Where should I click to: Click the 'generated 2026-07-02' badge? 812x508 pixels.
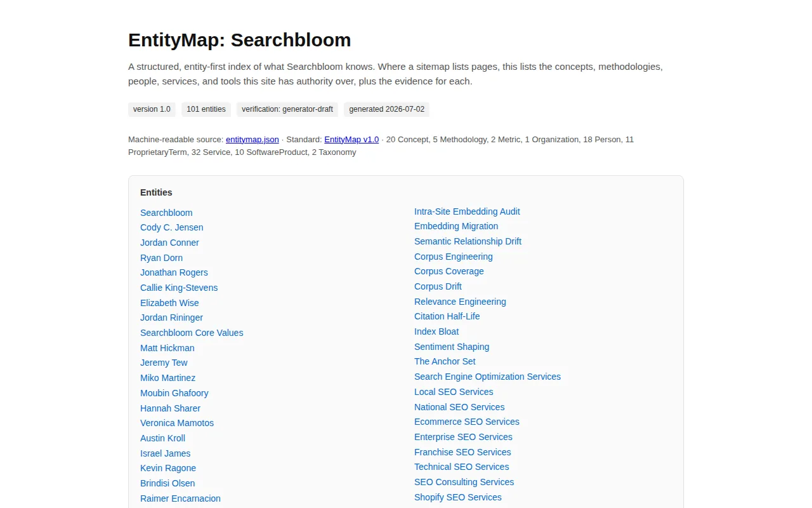tap(387, 109)
